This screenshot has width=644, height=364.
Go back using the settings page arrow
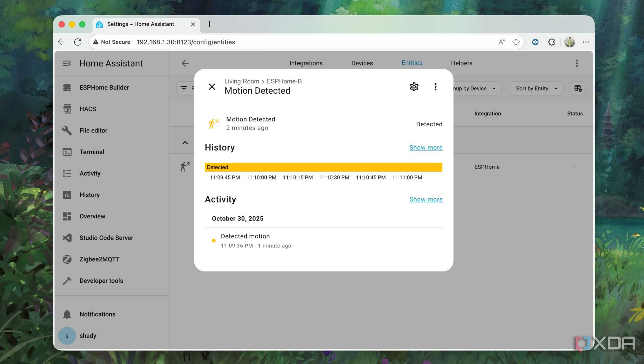185,63
